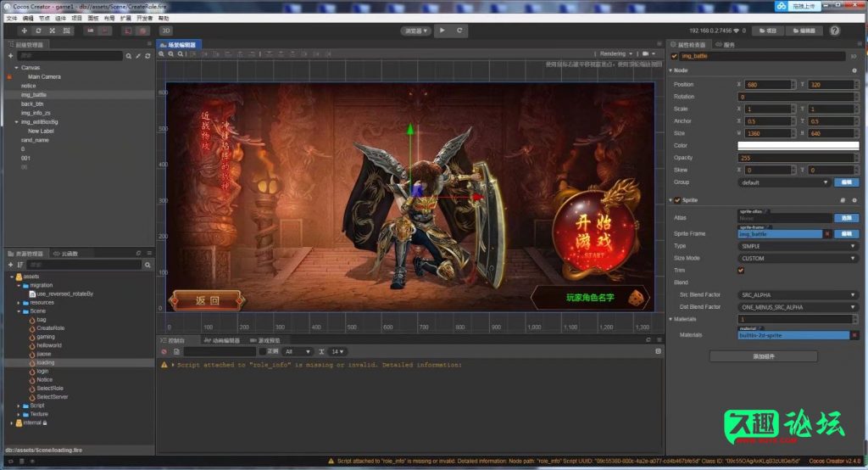
Task: Collapse the assets root folder
Action: coord(12,277)
